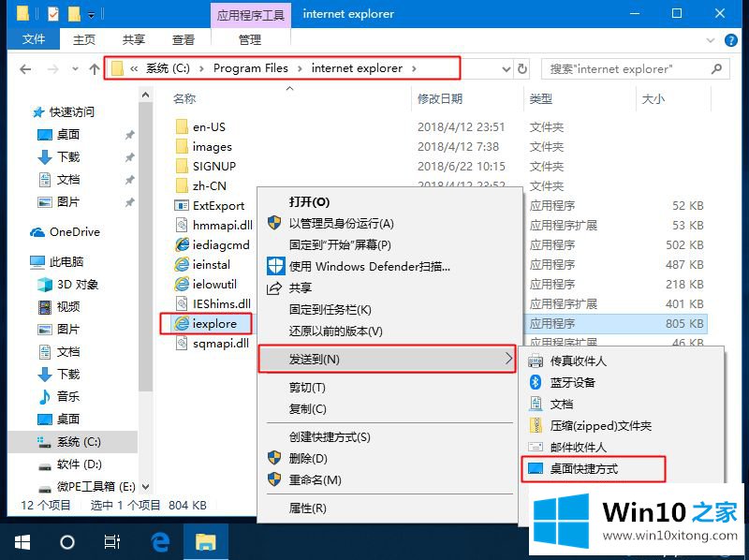Open recent locations dropdown arrow
The height and width of the screenshot is (560, 749).
pos(75,69)
